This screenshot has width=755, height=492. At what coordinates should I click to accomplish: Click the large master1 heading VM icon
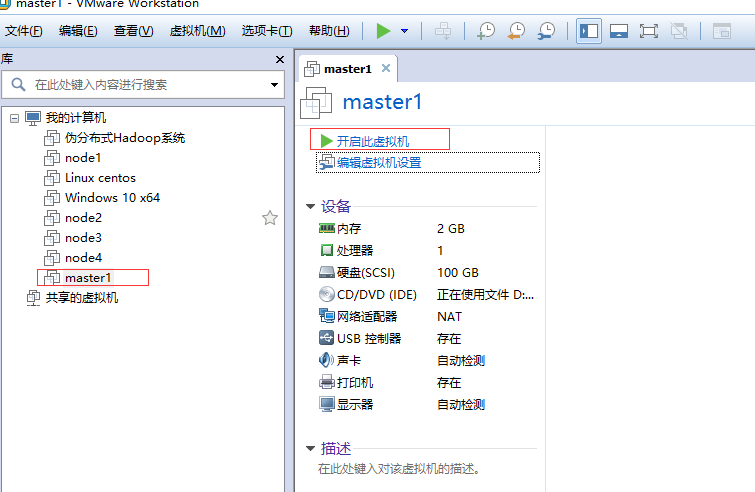click(x=316, y=103)
